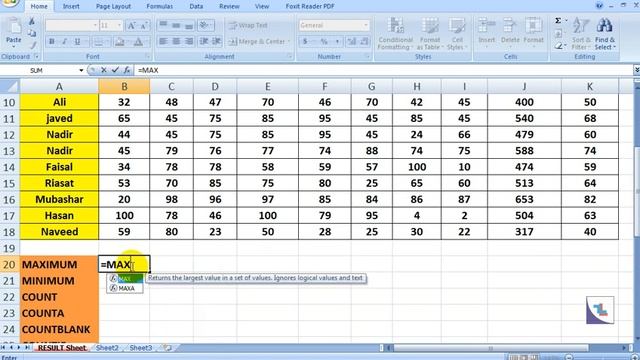Open the Borders icon in Font group
The height and width of the screenshot is (360, 640).
pos(98,42)
